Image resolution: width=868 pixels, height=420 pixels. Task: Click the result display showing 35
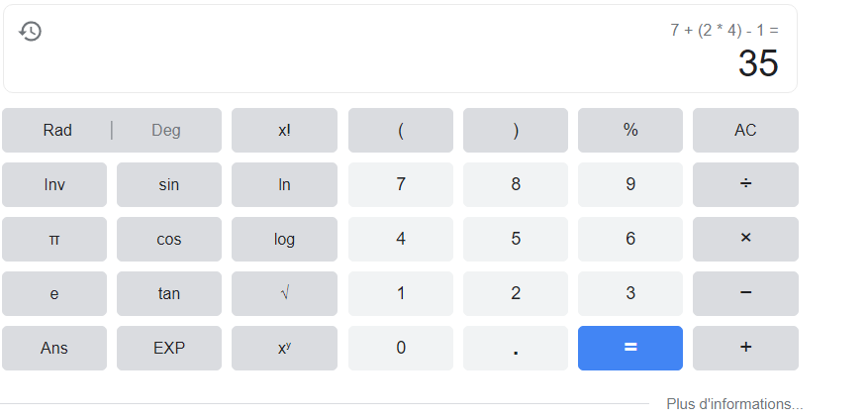(758, 64)
